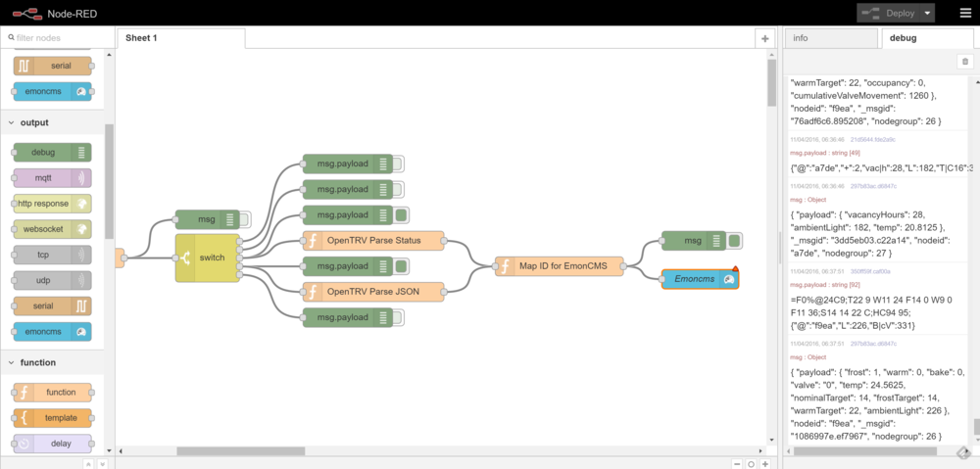The width and height of the screenshot is (980, 469).
Task: Clear the debug messages with trash icon
Action: (965, 62)
